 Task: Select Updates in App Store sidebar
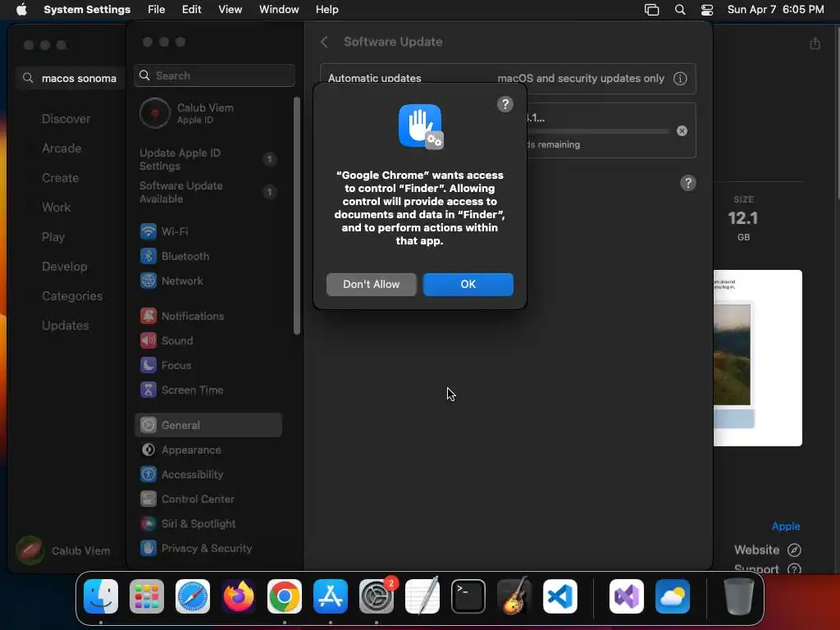point(66,325)
